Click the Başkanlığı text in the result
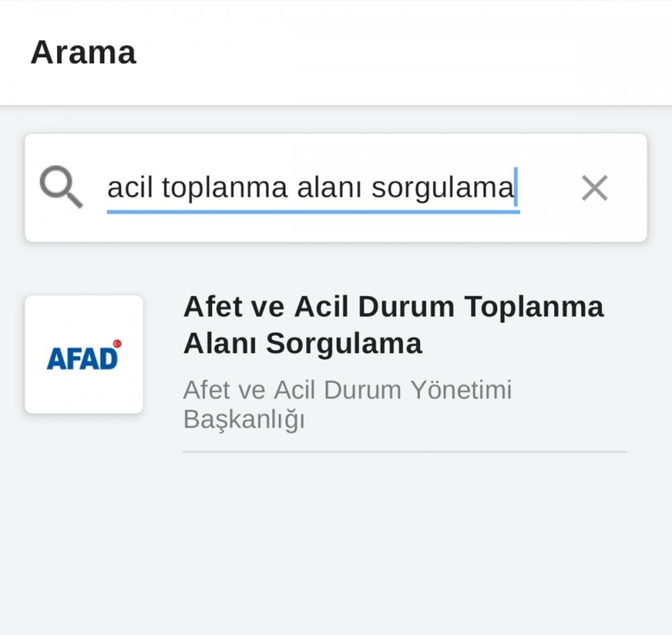The image size is (672, 635). tap(244, 420)
